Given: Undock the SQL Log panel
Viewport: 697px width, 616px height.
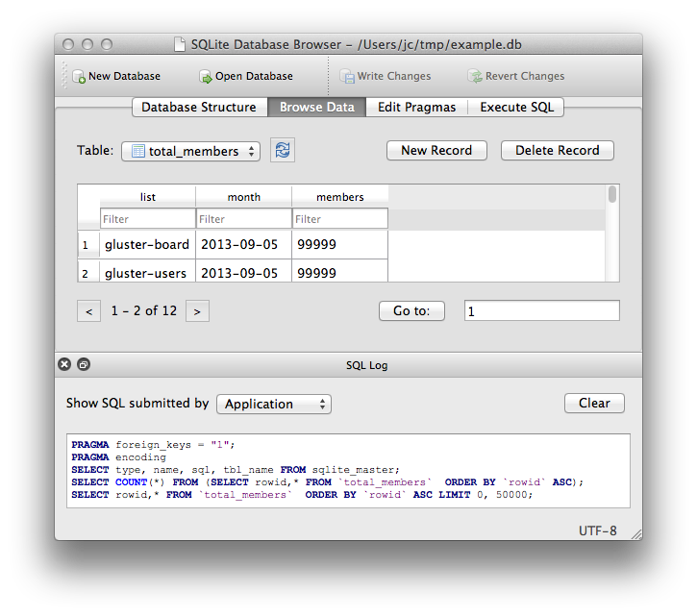Looking at the screenshot, I should [84, 365].
